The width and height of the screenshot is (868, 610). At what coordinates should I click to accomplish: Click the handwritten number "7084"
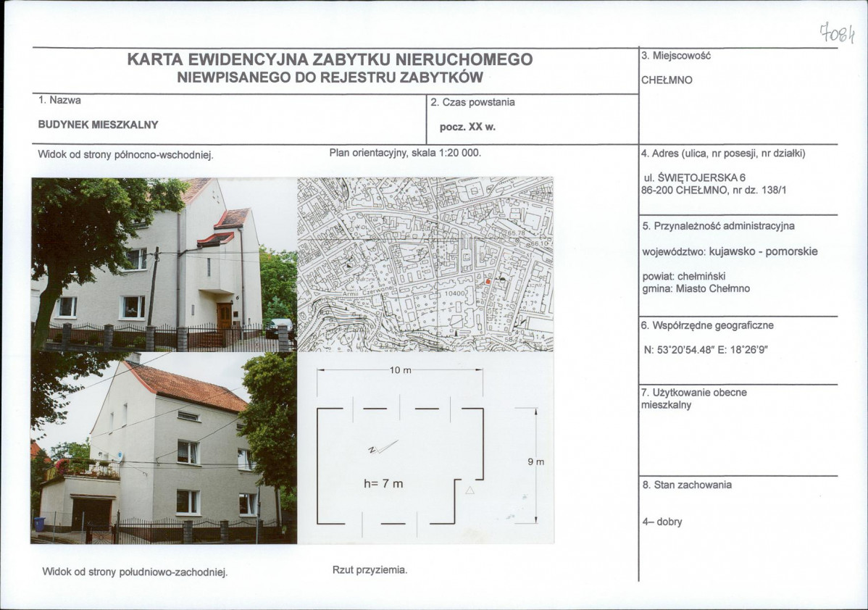coord(838,33)
